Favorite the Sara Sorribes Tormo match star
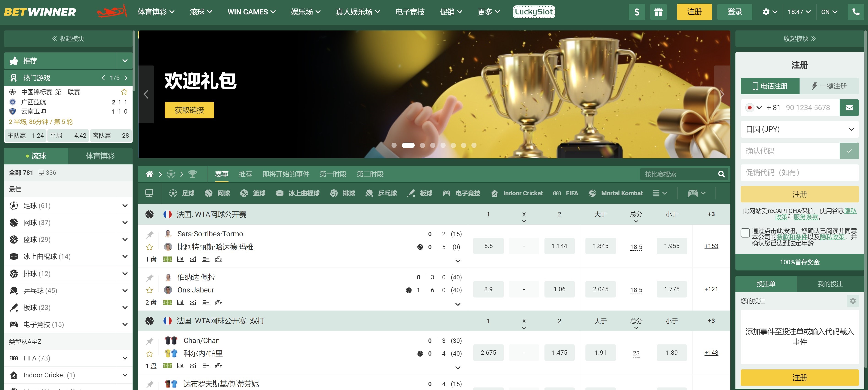Image resolution: width=868 pixels, height=390 pixels. click(150, 247)
